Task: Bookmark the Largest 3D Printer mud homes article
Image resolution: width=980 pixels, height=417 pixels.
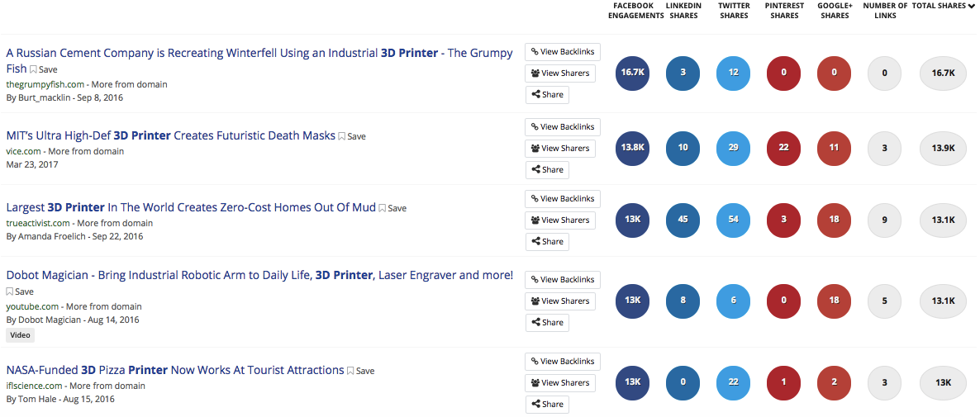Action: [x=392, y=208]
